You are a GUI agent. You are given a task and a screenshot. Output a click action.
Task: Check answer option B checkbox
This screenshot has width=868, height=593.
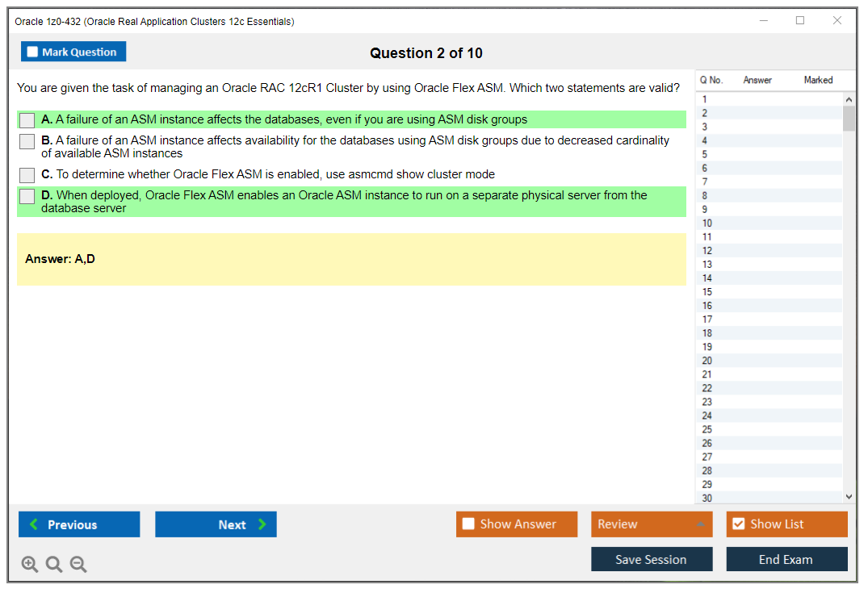(27, 141)
